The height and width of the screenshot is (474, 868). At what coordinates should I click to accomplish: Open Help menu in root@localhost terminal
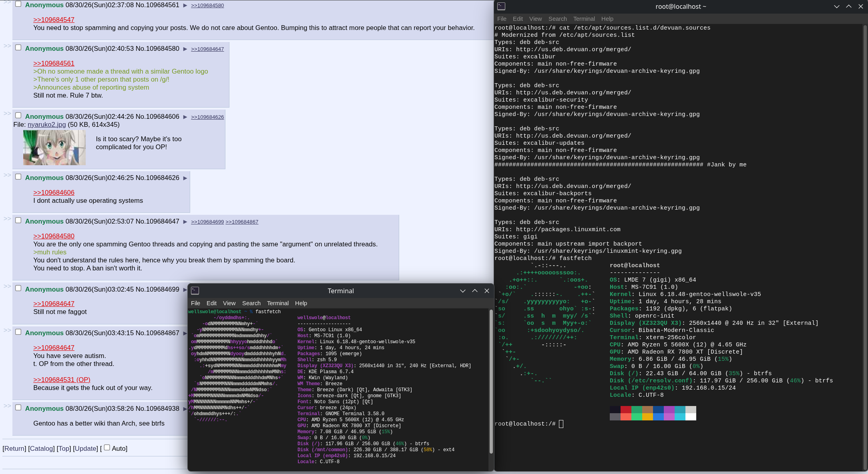(607, 19)
